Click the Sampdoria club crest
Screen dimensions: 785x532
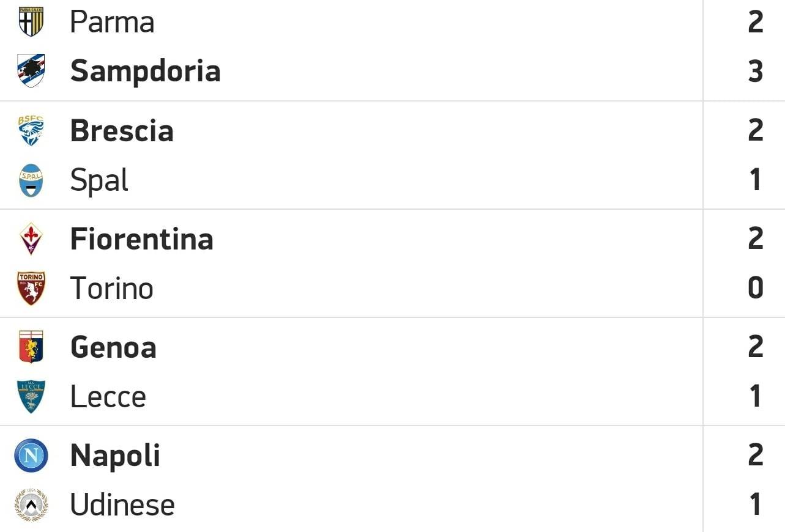click(x=31, y=71)
